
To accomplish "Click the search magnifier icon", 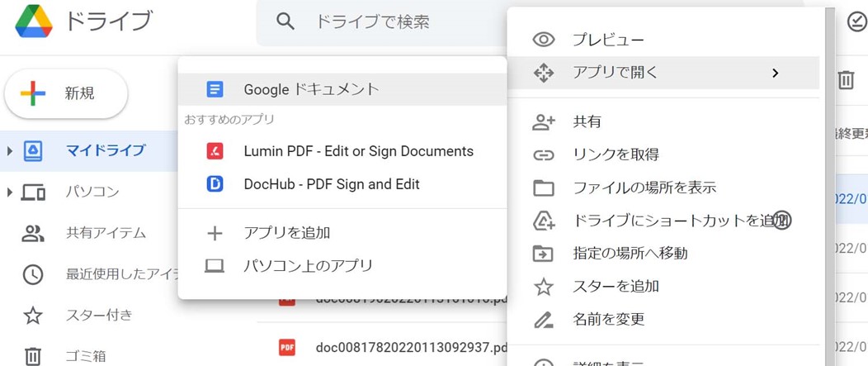I will pyautogui.click(x=285, y=21).
